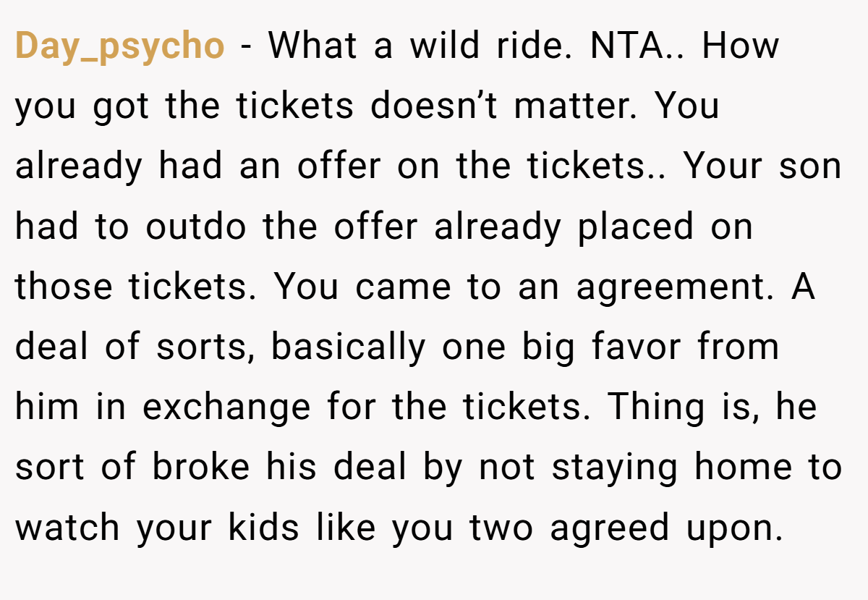Select the word 'favor' in the comment
The height and width of the screenshot is (600, 868).
pyautogui.click(x=637, y=347)
